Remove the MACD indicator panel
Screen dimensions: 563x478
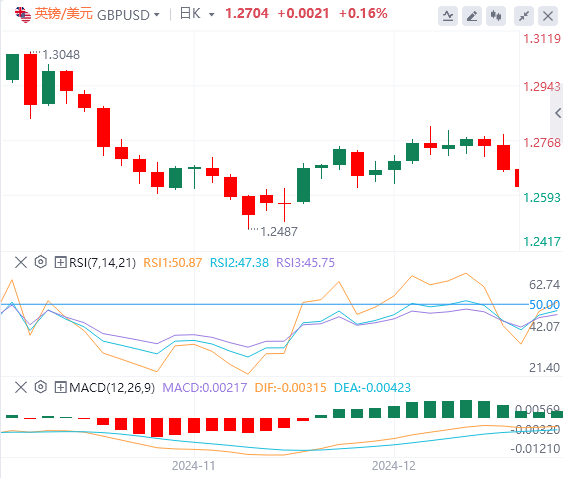click(21, 387)
